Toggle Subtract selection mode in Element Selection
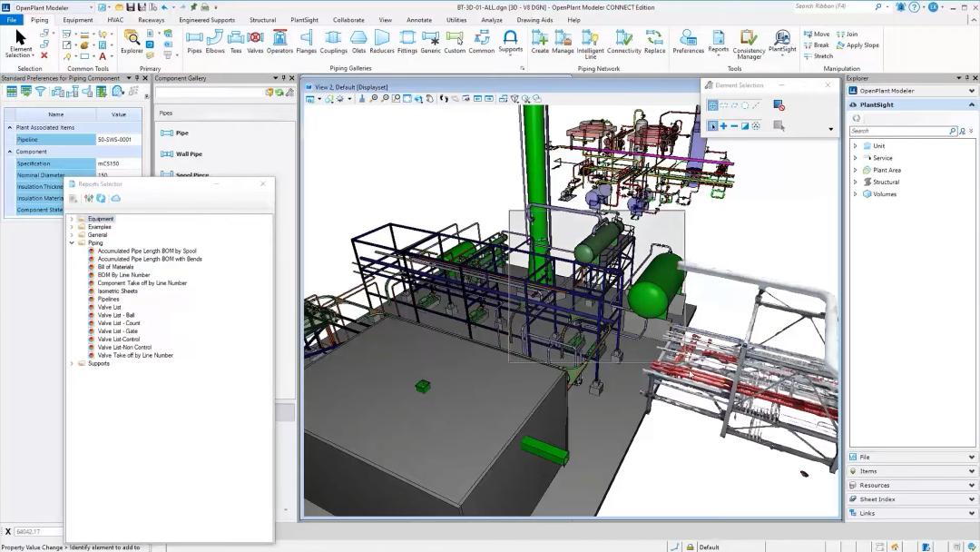Viewport: 980px width, 552px height. coord(734,126)
